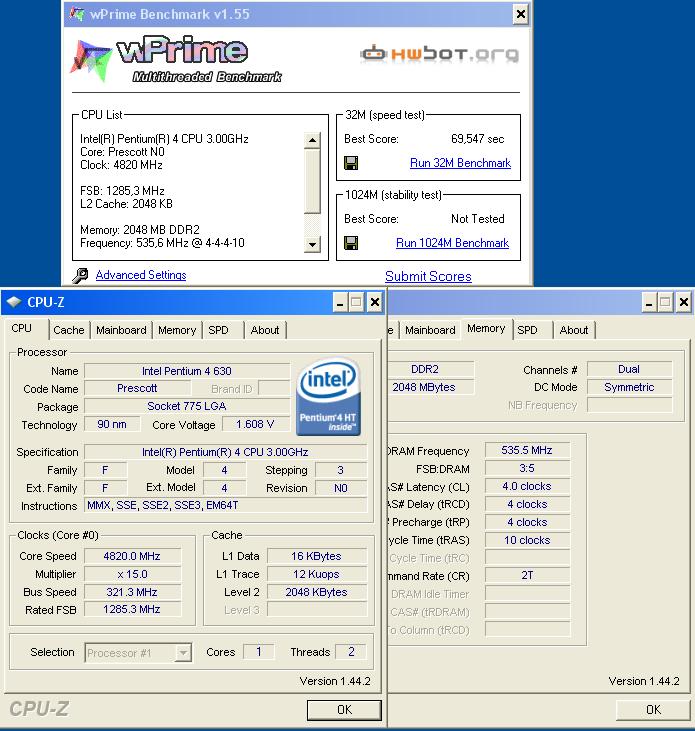Click OK in the right CPU-Z window
The width and height of the screenshot is (695, 731).
pyautogui.click(x=653, y=710)
